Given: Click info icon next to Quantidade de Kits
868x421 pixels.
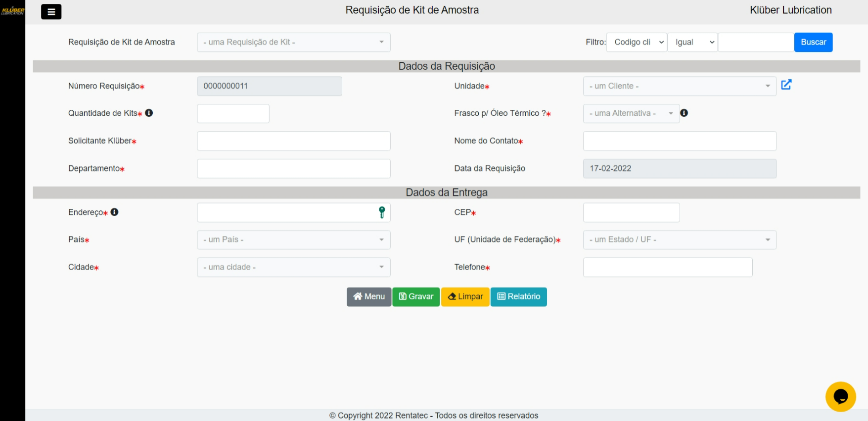Looking at the screenshot, I should tap(149, 113).
